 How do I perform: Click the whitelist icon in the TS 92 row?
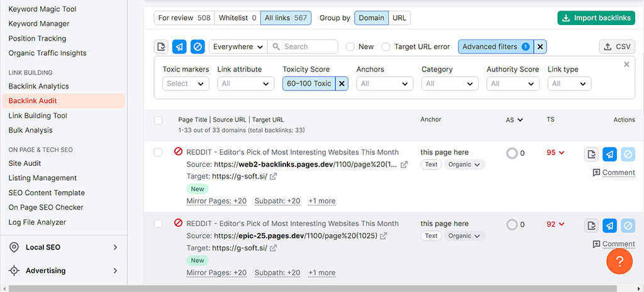pyautogui.click(x=591, y=226)
